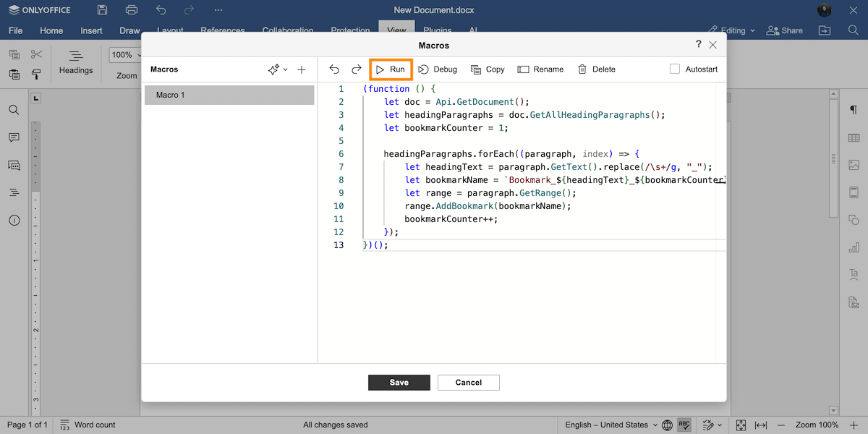This screenshot has width=868, height=434.
Task: Click the Set document language globe icon
Action: 667,425
